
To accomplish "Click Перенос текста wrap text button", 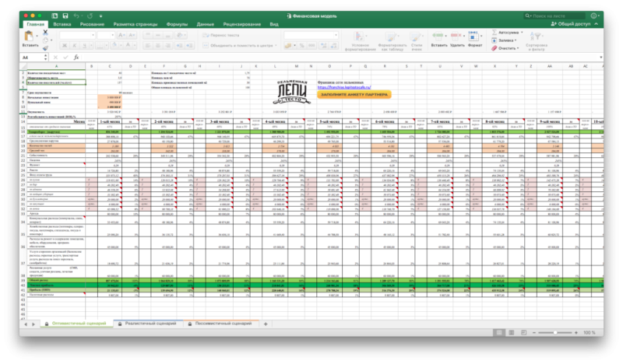I will (x=221, y=35).
